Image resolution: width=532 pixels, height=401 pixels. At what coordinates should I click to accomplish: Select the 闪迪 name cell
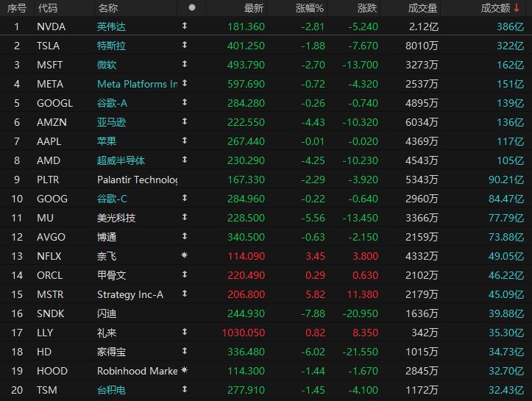coord(107,314)
